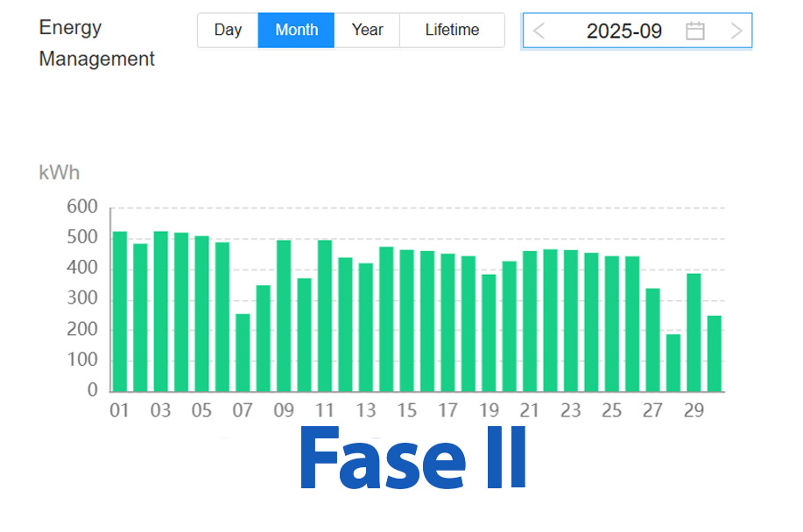Click the lowest bar on day 28
Viewport: 803px width, 532px height.
coord(673,363)
